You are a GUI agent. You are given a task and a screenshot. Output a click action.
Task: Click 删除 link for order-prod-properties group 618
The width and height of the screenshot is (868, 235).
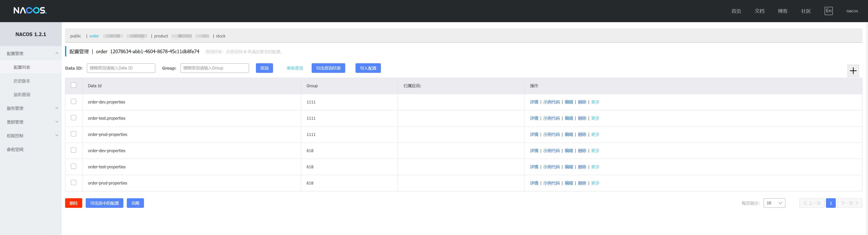(x=582, y=183)
